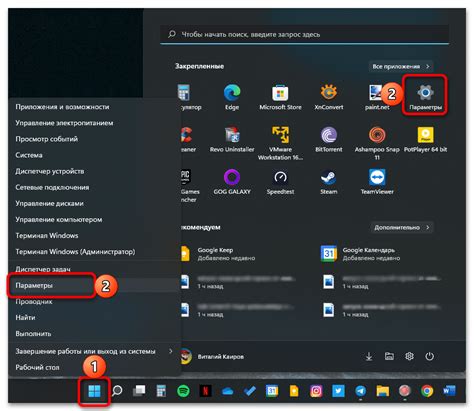Open Spotify in the taskbar

coord(183,390)
